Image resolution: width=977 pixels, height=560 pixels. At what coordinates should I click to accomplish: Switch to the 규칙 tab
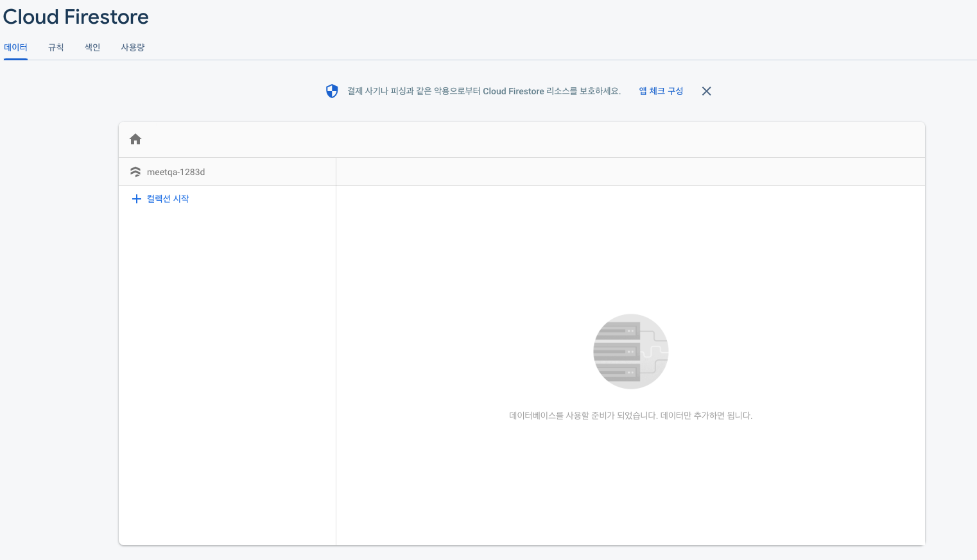click(56, 47)
